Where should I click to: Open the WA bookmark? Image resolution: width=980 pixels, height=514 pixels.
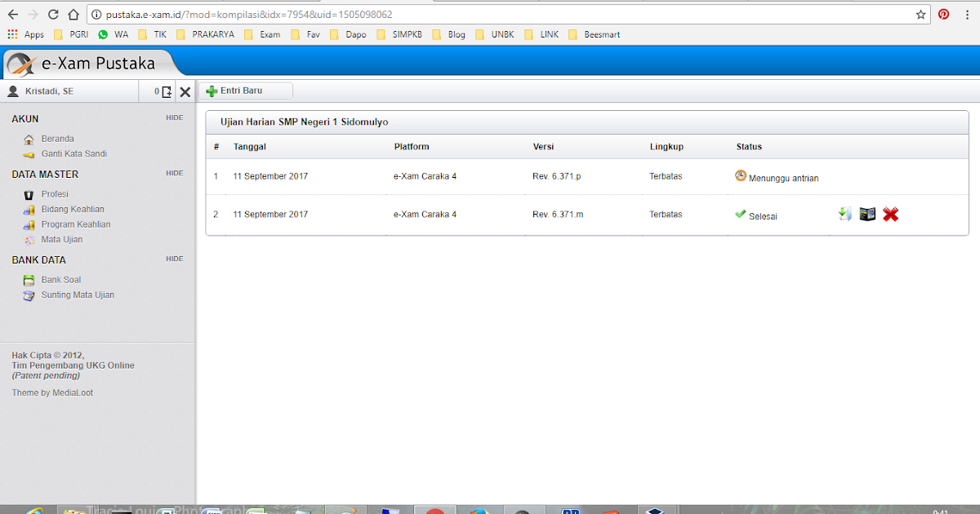click(x=113, y=34)
